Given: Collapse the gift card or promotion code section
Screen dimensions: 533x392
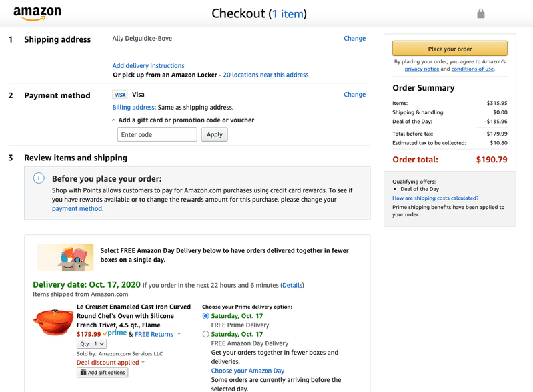Looking at the screenshot, I should tap(114, 120).
